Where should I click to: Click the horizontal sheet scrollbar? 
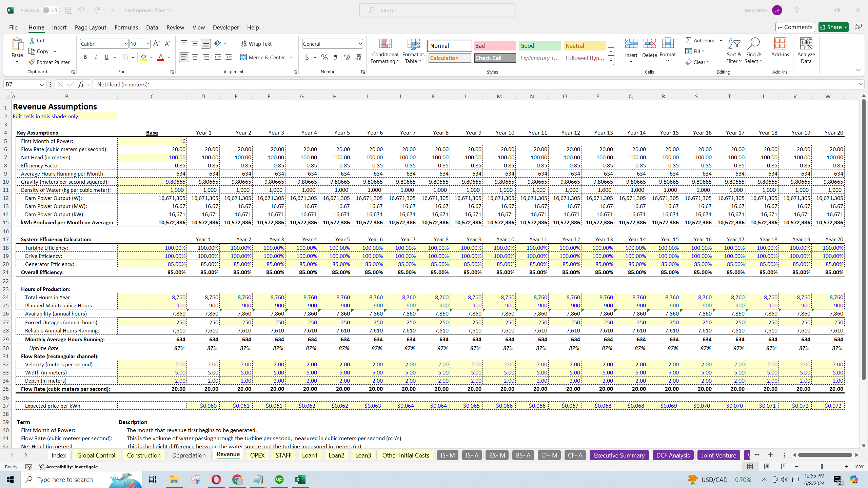point(825,455)
